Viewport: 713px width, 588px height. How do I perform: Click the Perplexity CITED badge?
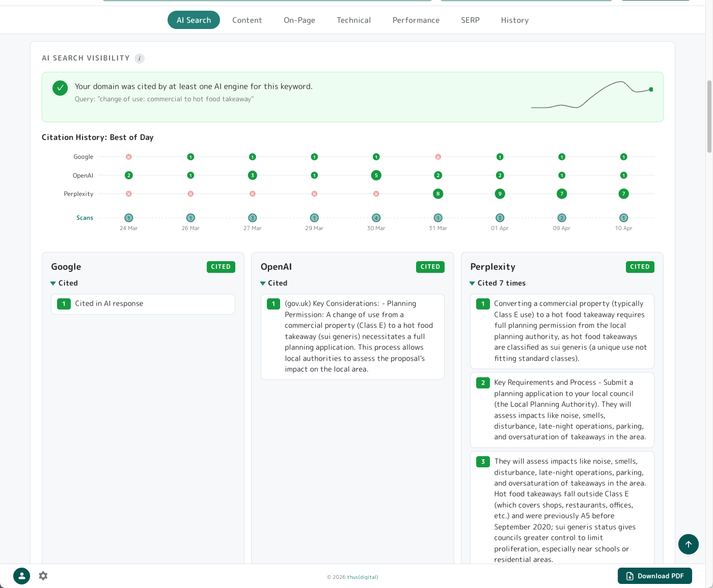pyautogui.click(x=640, y=267)
